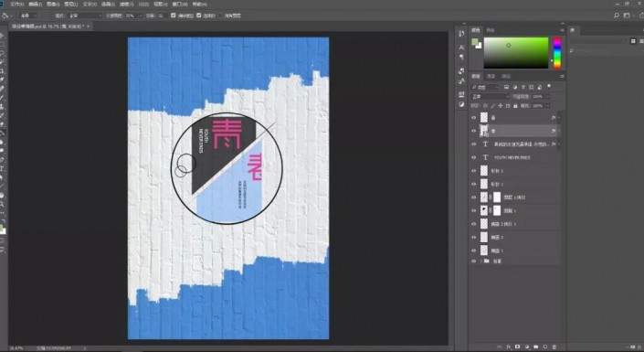Click the mask thumbnail of 图层 1 layer
This screenshot has height=352, width=644.
pyautogui.click(x=497, y=210)
